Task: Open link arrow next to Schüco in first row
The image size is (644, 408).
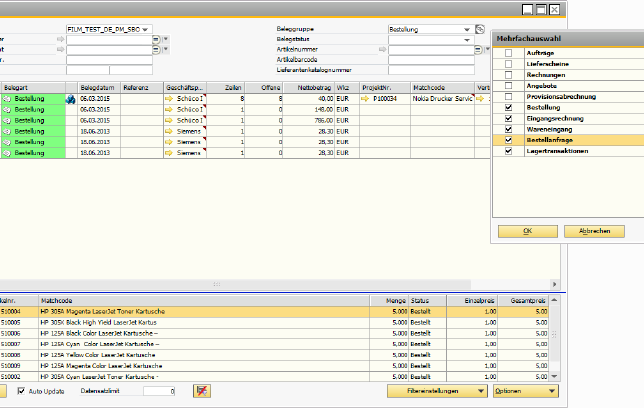Action: pyautogui.click(x=170, y=100)
